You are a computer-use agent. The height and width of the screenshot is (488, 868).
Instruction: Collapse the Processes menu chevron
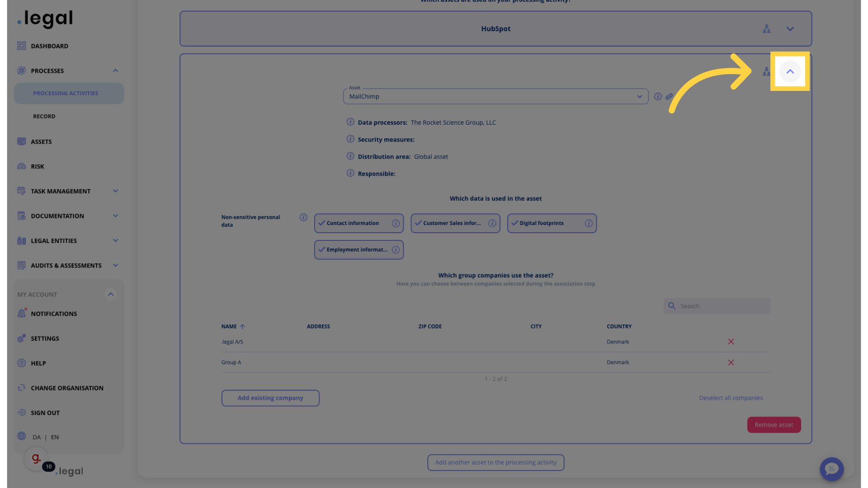(x=115, y=70)
